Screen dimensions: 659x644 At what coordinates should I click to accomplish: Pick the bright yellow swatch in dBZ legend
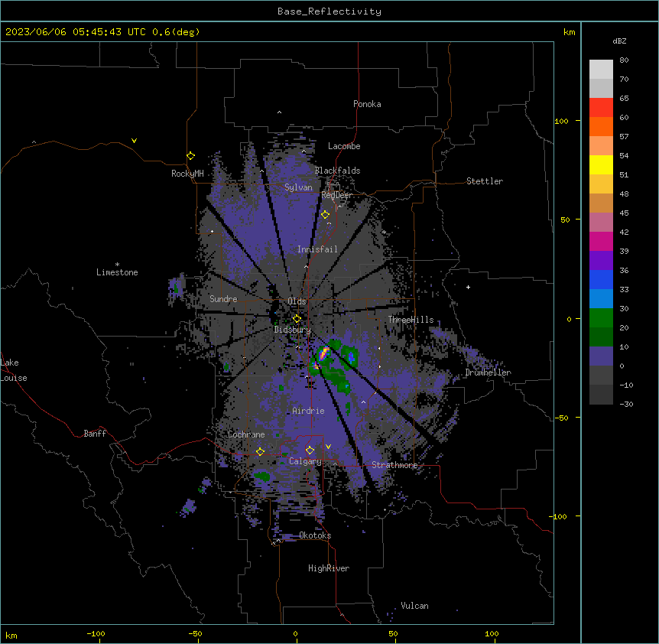coord(601,164)
